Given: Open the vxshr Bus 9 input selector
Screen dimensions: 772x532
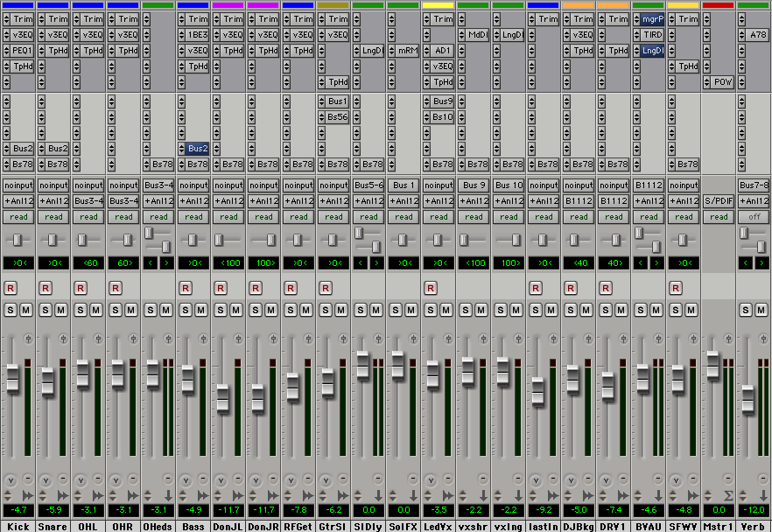Looking at the screenshot, I should point(474,185).
